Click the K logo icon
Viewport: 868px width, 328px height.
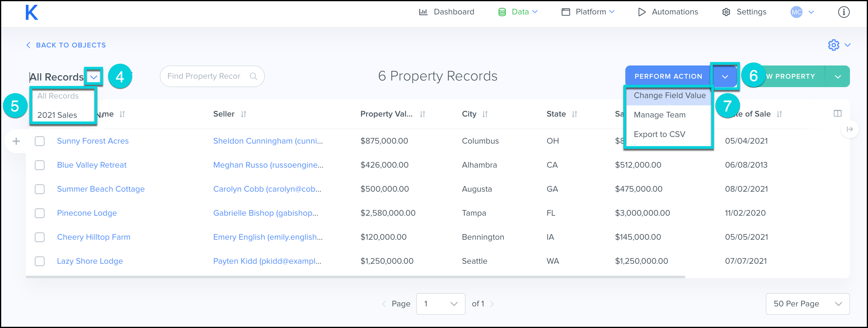click(32, 13)
